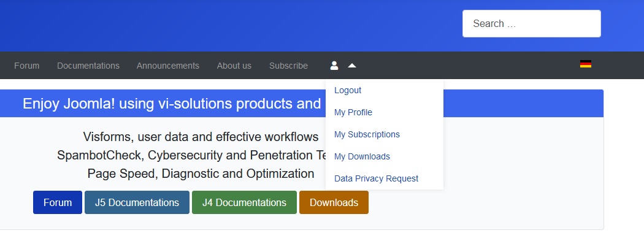
Task: Click the 'SpambotCheck, Cybersecurity and Penetration' line
Action: [191, 155]
